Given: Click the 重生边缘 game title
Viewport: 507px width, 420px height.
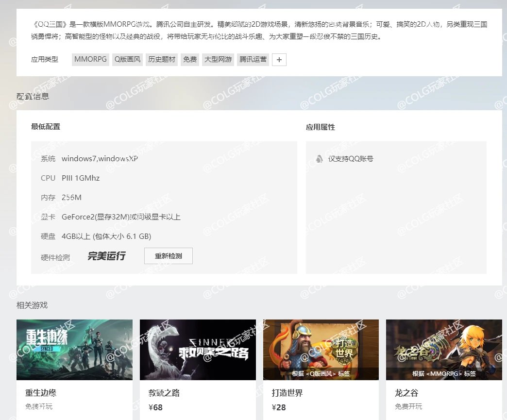Looking at the screenshot, I should click(x=41, y=393).
